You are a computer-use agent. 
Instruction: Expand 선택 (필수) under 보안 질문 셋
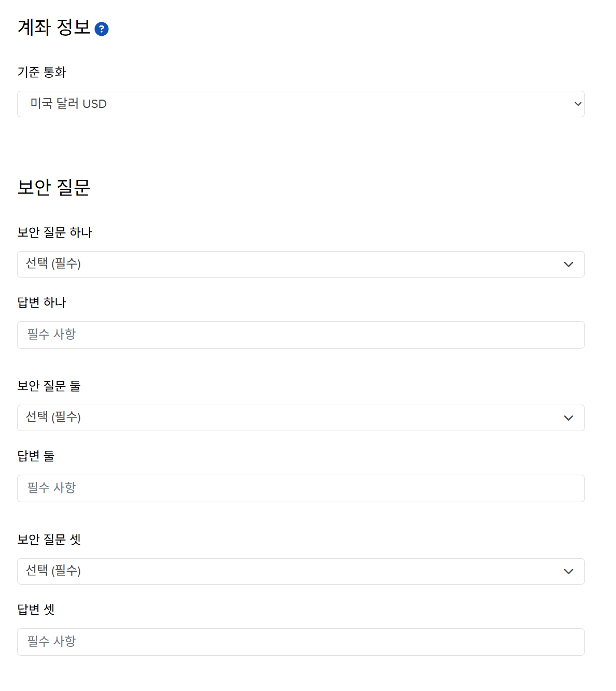click(301, 572)
